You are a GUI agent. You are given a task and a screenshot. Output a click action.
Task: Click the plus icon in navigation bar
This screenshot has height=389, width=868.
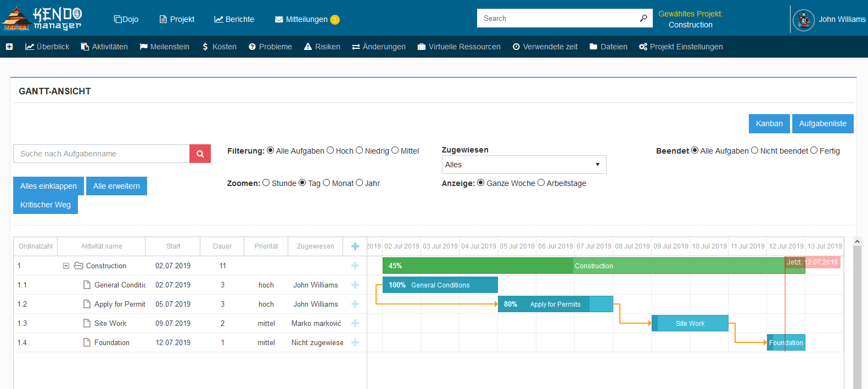(x=9, y=47)
